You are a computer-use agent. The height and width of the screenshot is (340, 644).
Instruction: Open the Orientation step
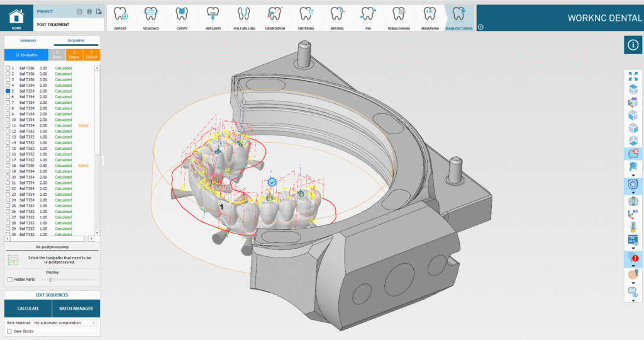[x=275, y=18]
